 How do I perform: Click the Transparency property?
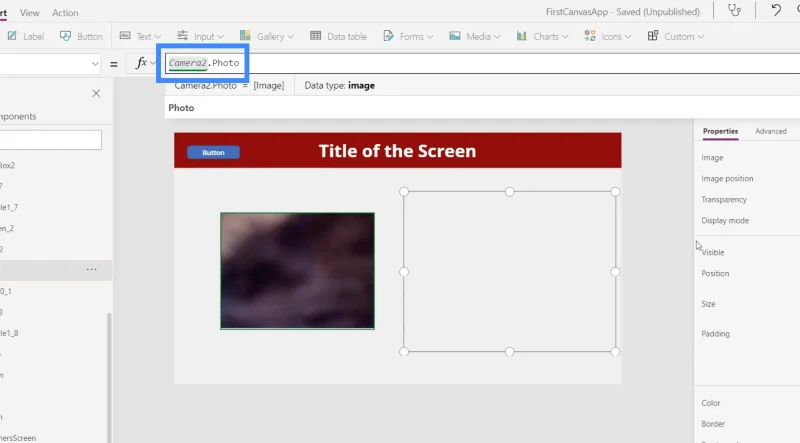tap(723, 200)
